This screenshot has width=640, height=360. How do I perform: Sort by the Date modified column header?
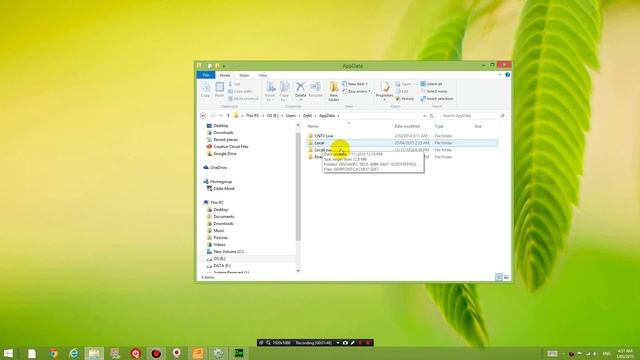pyautogui.click(x=407, y=127)
